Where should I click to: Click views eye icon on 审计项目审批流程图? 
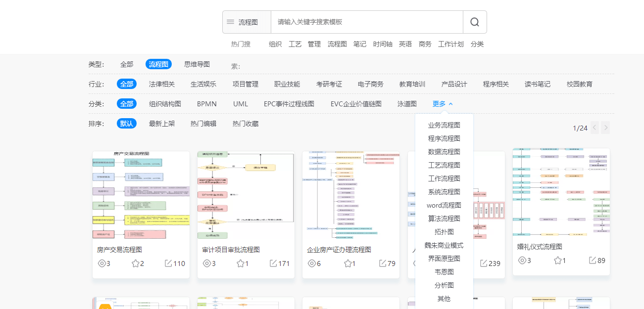(x=207, y=264)
